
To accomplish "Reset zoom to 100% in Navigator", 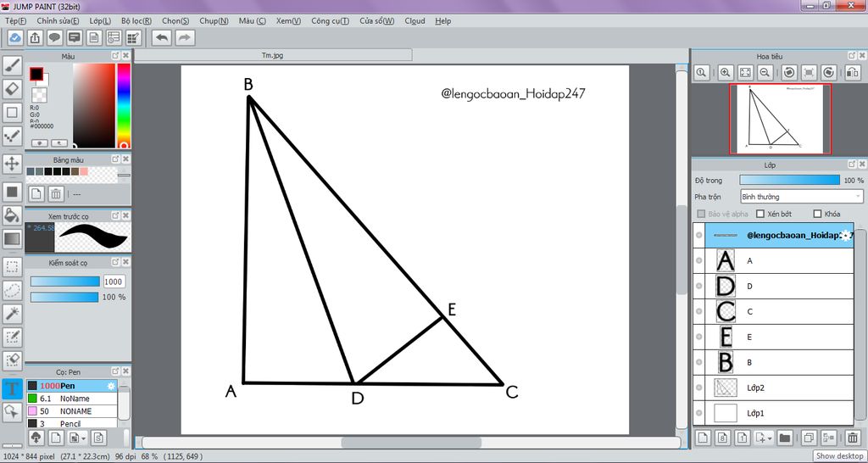I will click(701, 72).
